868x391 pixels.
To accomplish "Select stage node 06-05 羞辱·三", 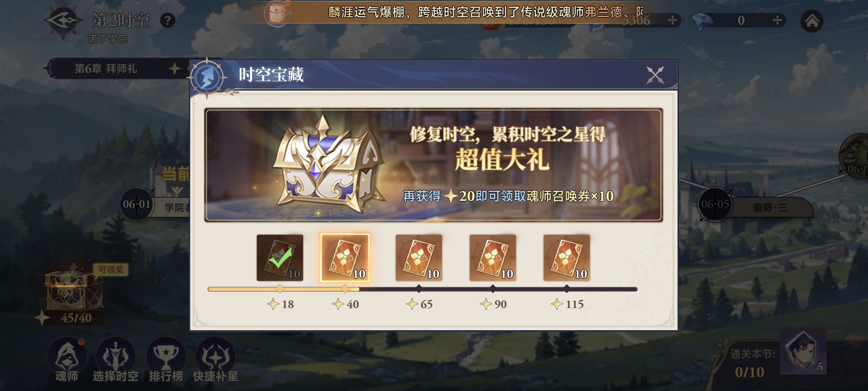I will point(755,205).
